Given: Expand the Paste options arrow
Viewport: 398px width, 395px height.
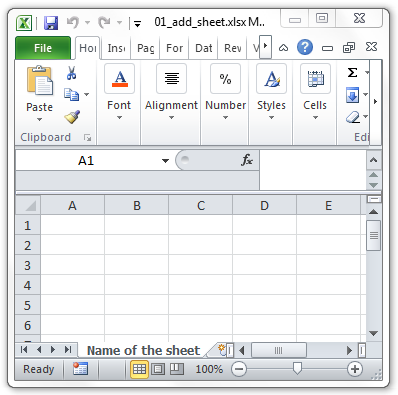Looking at the screenshot, I should [39, 119].
